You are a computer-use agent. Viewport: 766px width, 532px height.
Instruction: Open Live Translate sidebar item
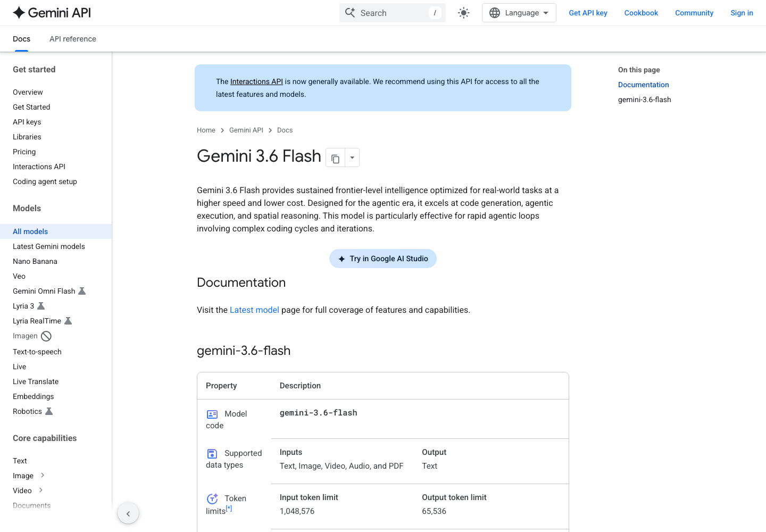tap(36, 381)
